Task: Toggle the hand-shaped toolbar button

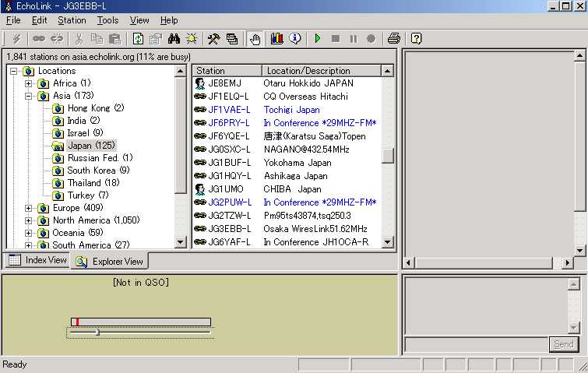Action: coord(255,38)
